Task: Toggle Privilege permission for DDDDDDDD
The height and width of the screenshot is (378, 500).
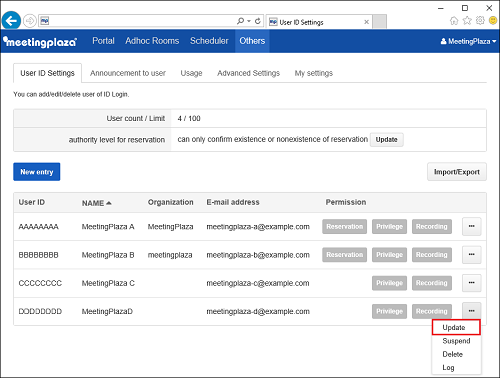Action: point(389,311)
